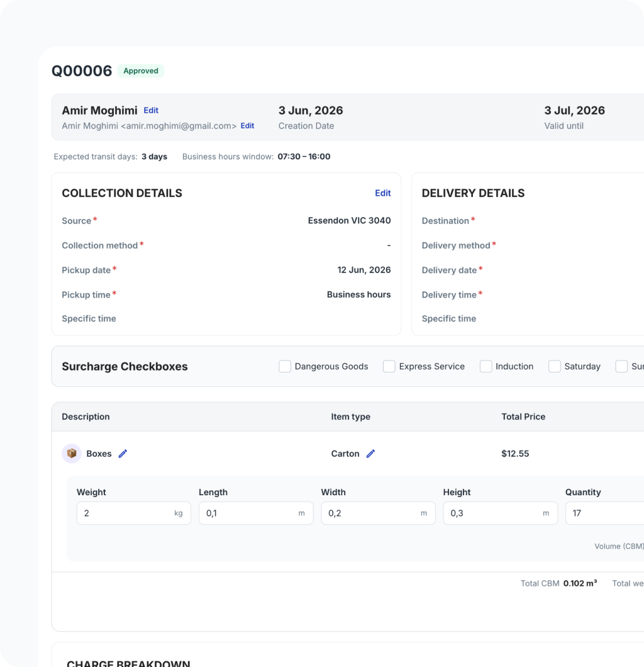Click into the Height field
This screenshot has height=667, width=644.
[x=501, y=513]
